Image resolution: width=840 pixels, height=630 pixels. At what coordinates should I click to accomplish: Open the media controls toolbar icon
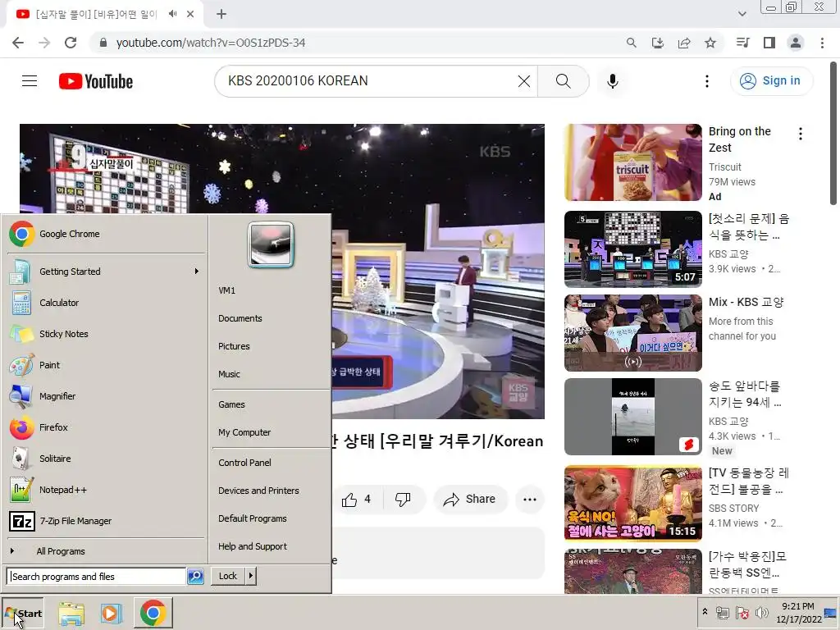(x=742, y=43)
